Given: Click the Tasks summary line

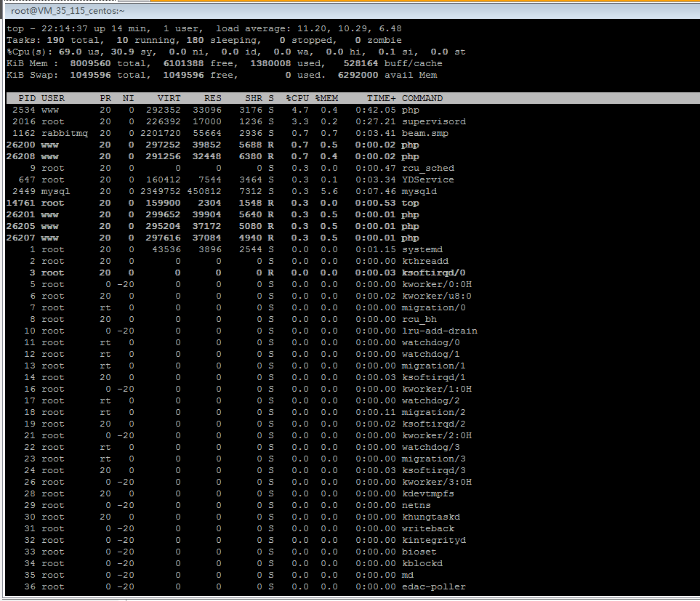Looking at the screenshot, I should pos(204,40).
